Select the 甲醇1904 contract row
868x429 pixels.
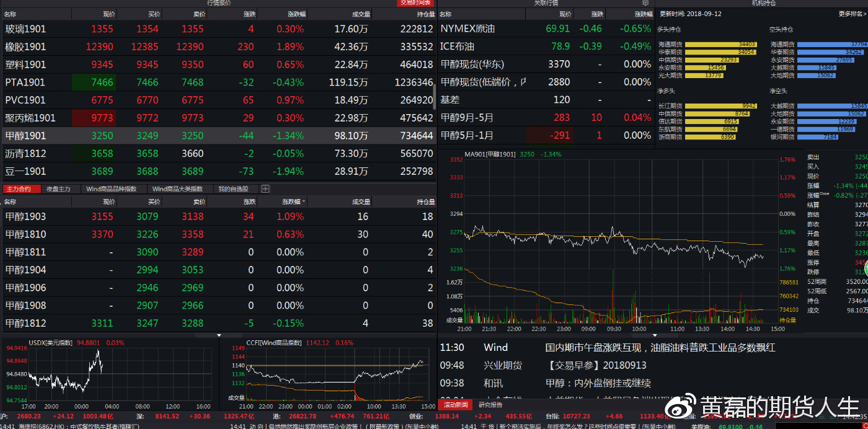[218, 270]
